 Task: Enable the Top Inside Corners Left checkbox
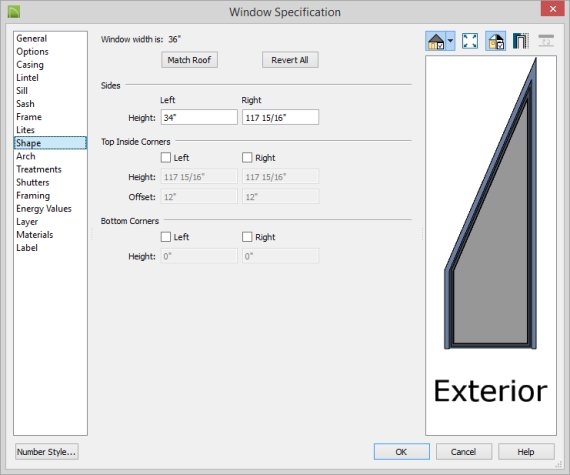pos(166,157)
